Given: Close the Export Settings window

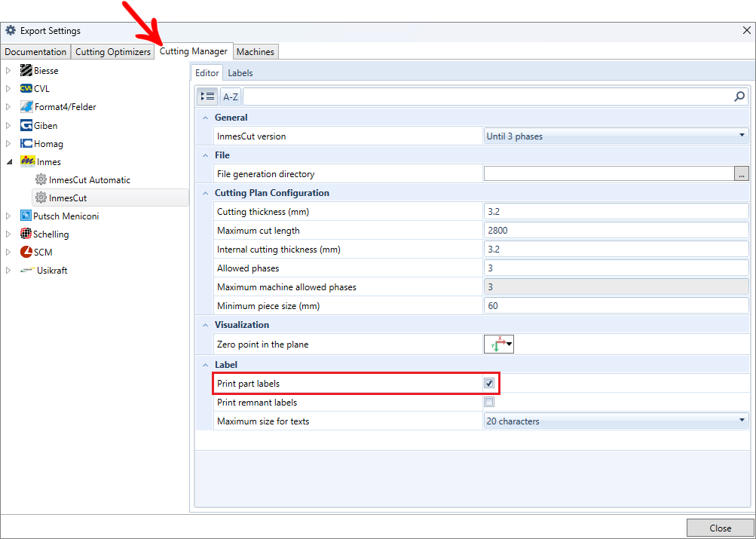Looking at the screenshot, I should click(x=746, y=30).
